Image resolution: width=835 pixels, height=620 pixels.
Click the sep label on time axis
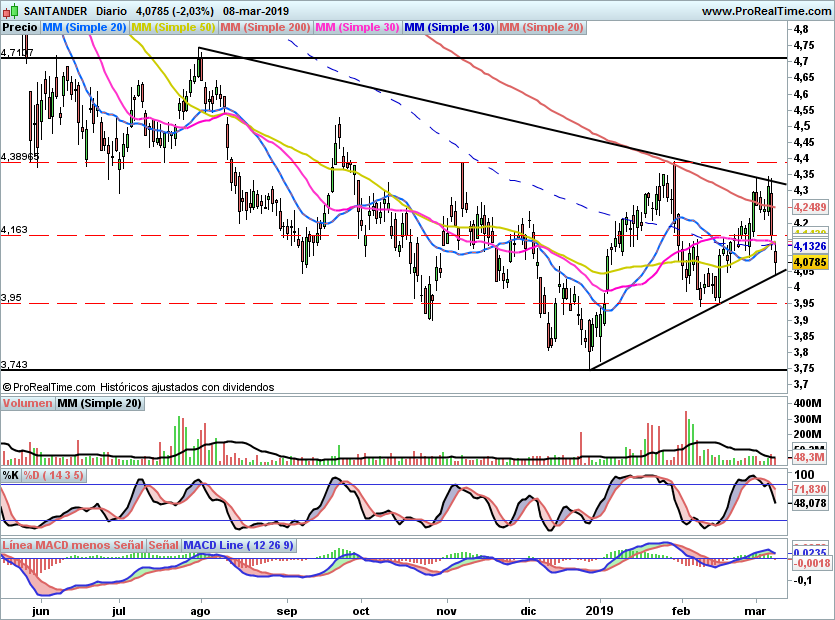pyautogui.click(x=286, y=611)
